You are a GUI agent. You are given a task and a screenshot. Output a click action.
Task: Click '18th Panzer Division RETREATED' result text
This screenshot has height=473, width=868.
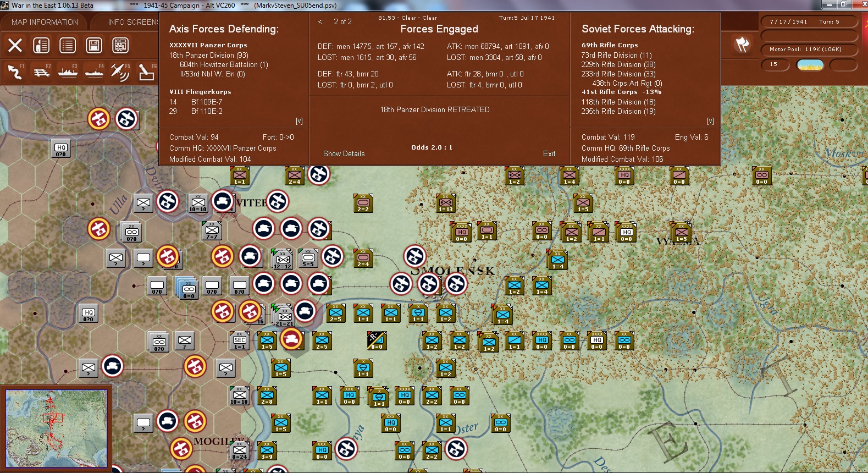point(435,109)
